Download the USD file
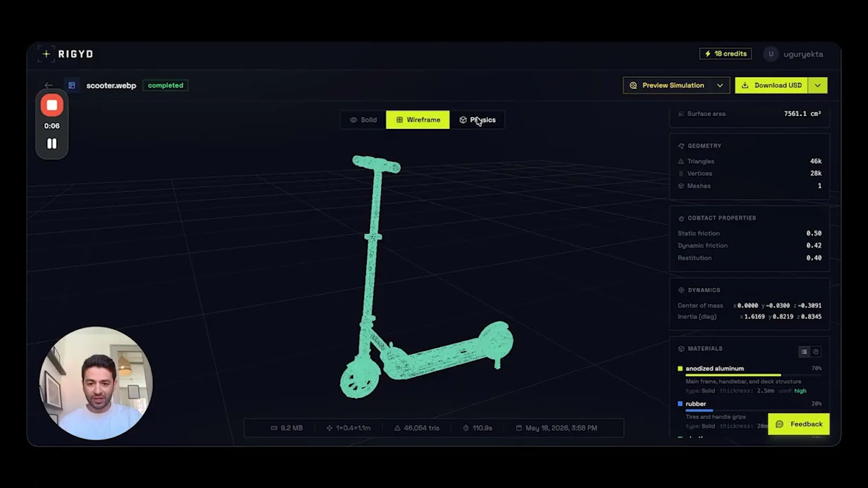 [x=771, y=85]
